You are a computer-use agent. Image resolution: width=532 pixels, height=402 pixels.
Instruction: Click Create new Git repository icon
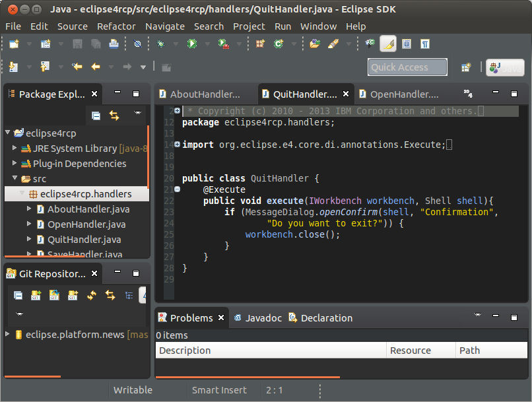click(x=73, y=296)
